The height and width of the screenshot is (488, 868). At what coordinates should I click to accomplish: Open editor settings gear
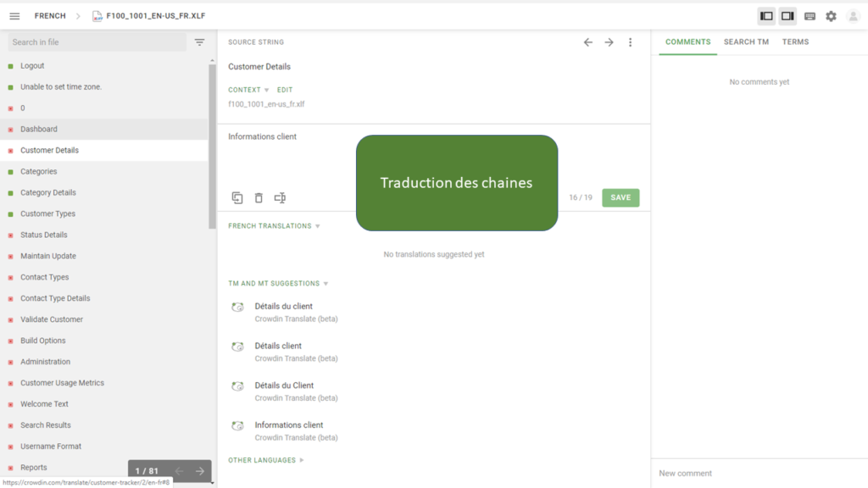(831, 16)
